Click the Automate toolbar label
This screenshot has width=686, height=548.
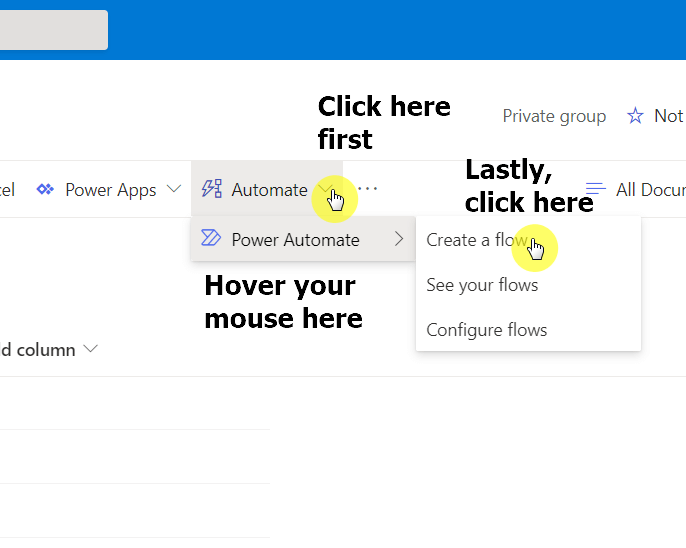(x=270, y=190)
